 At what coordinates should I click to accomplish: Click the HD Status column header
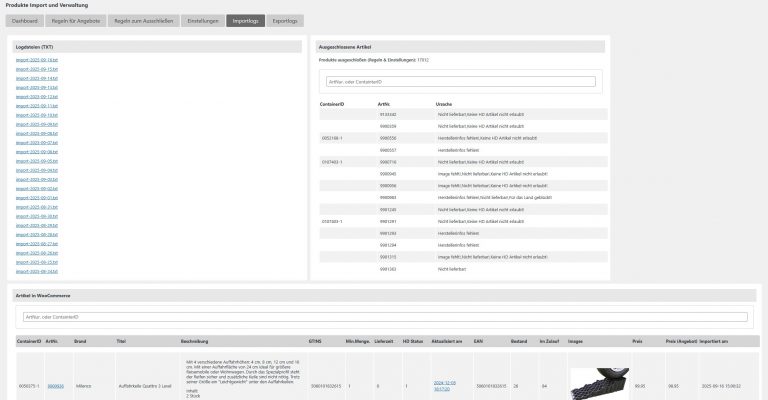[412, 341]
